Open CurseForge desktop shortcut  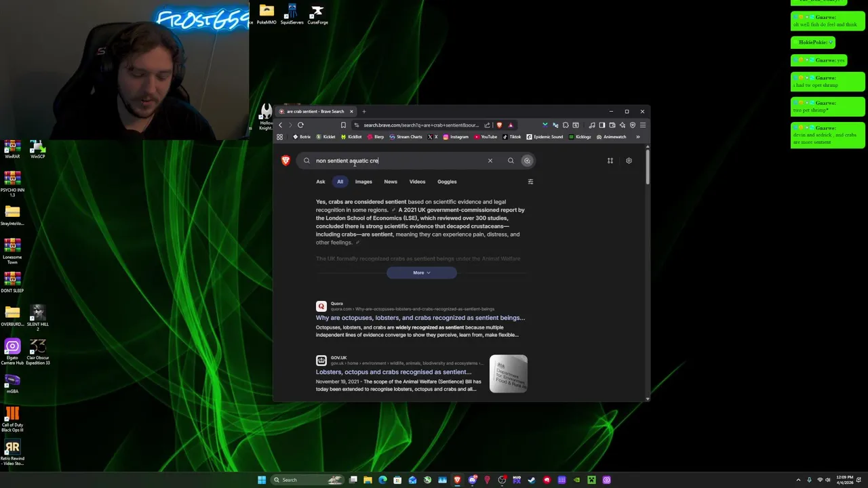pos(317,14)
